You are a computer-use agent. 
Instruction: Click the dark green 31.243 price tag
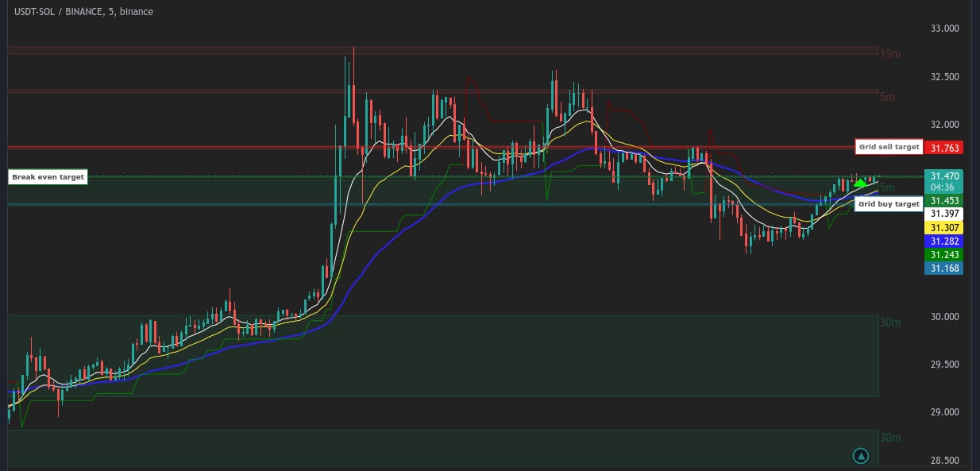[x=944, y=254]
